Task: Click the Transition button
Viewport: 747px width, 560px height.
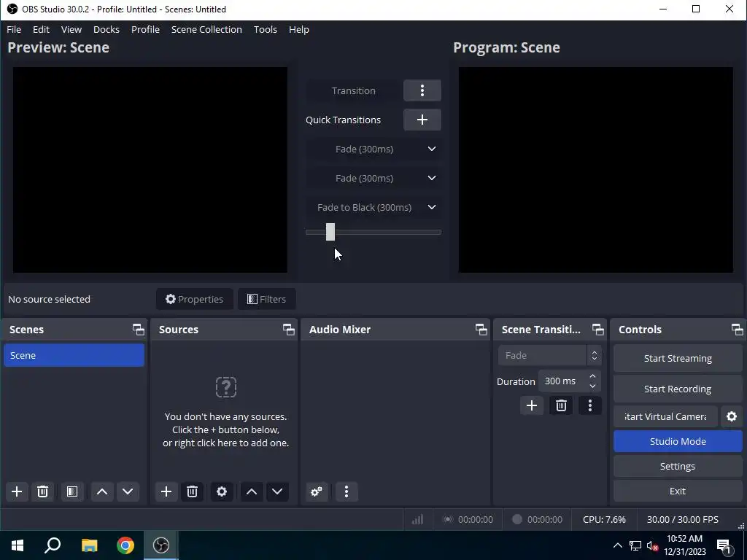Action: click(x=354, y=90)
